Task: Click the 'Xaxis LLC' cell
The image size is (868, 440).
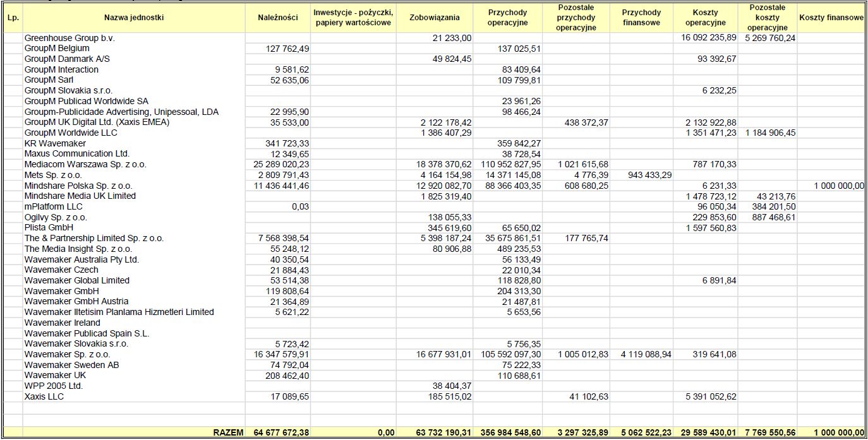Action: pyautogui.click(x=44, y=396)
